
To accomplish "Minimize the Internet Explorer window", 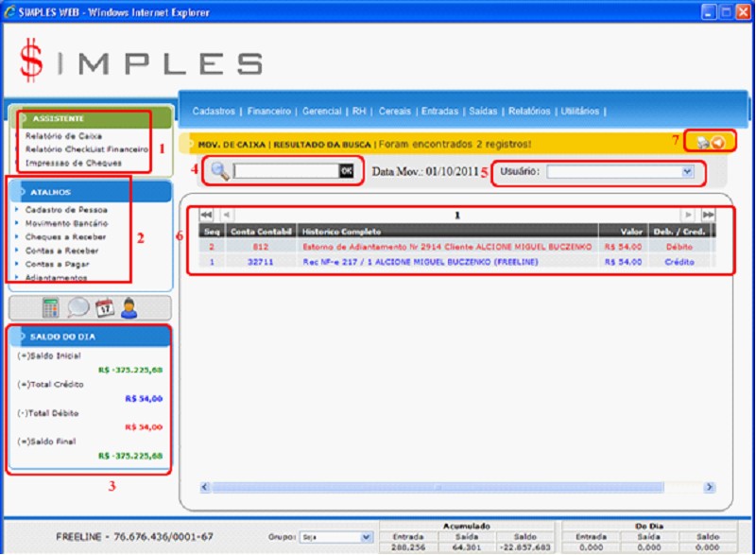I will pos(708,12).
